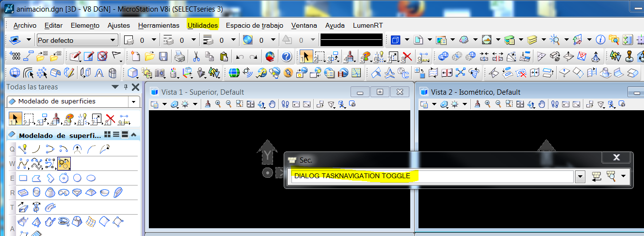The height and width of the screenshot is (236, 644).
Task: Click the globe geographic icon in third toolbar row
Action: [x=235, y=73]
